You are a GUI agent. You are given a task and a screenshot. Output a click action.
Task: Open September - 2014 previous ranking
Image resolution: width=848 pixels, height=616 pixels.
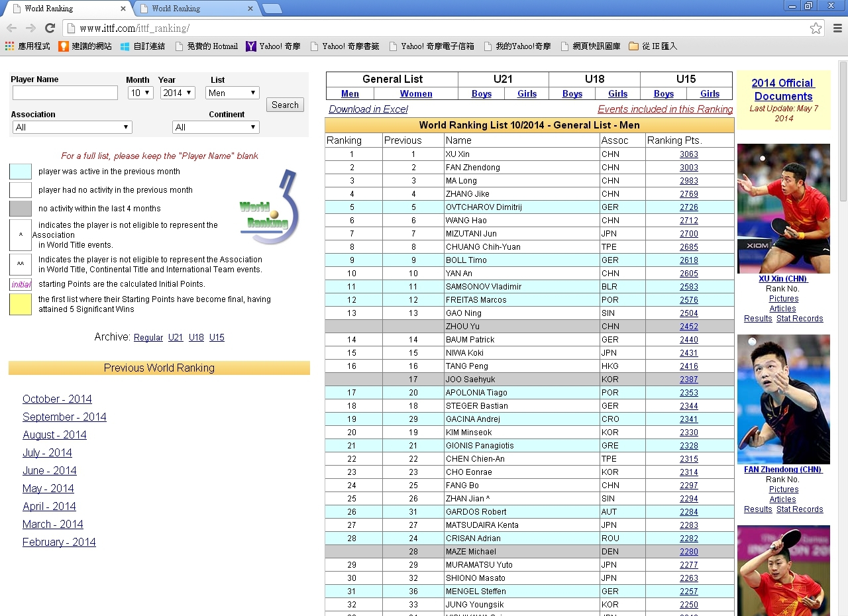click(x=64, y=417)
